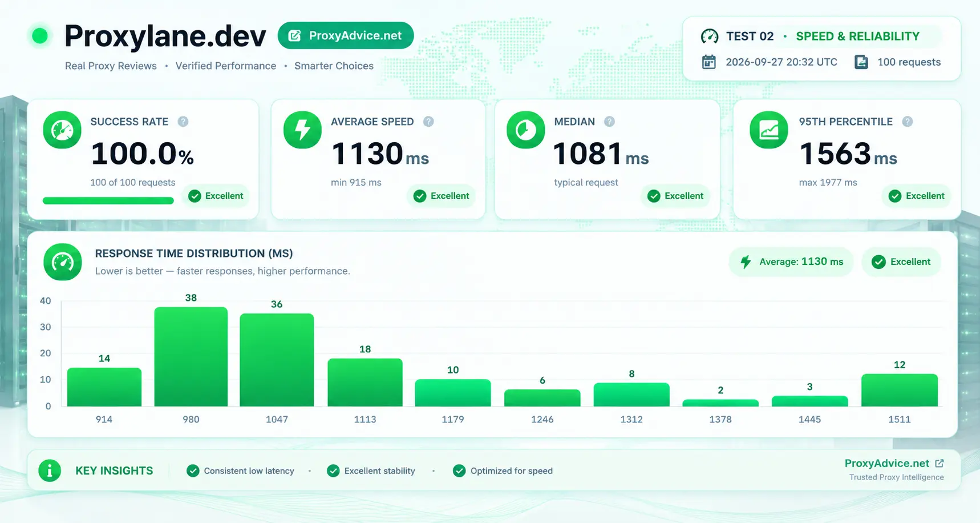Click the histogram bar labeled 8 at 1312

pos(631,395)
